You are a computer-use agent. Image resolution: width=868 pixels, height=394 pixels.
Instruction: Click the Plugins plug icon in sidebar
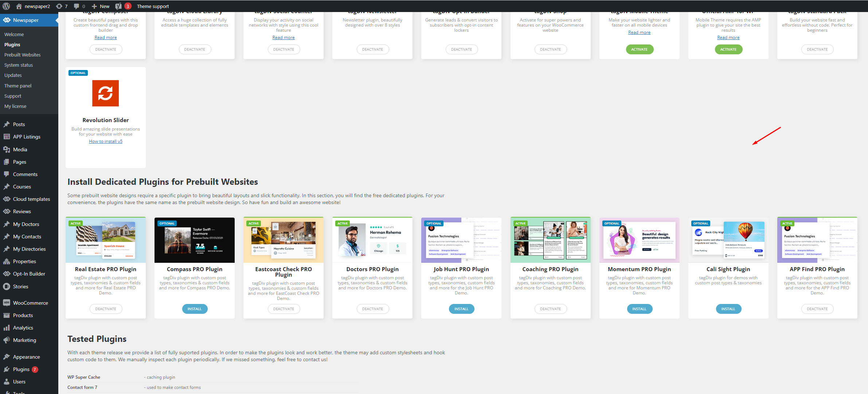point(7,369)
